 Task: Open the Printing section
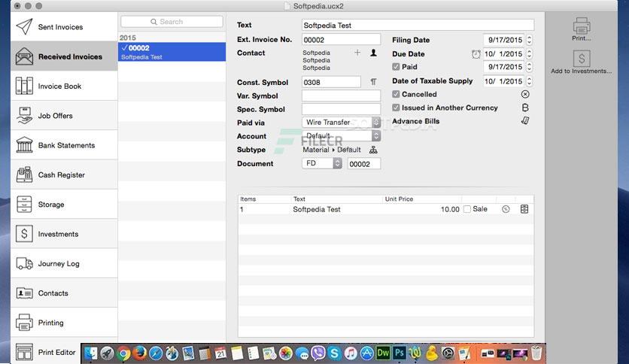pyautogui.click(x=64, y=323)
